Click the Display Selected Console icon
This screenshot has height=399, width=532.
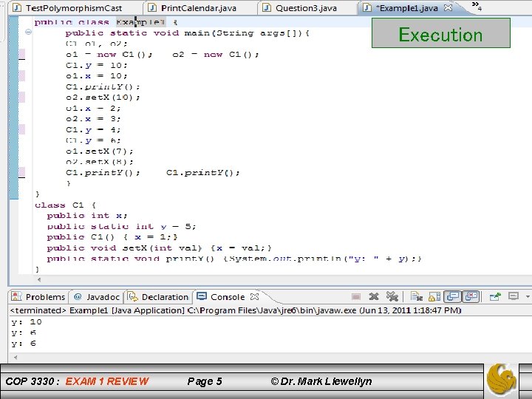(x=514, y=296)
